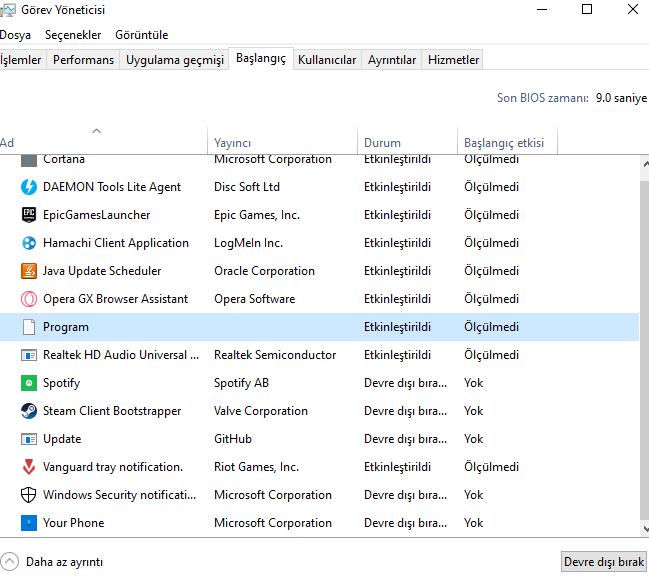This screenshot has width=649, height=585.
Task: Switch to the Ayrıntılar tab
Action: (392, 60)
